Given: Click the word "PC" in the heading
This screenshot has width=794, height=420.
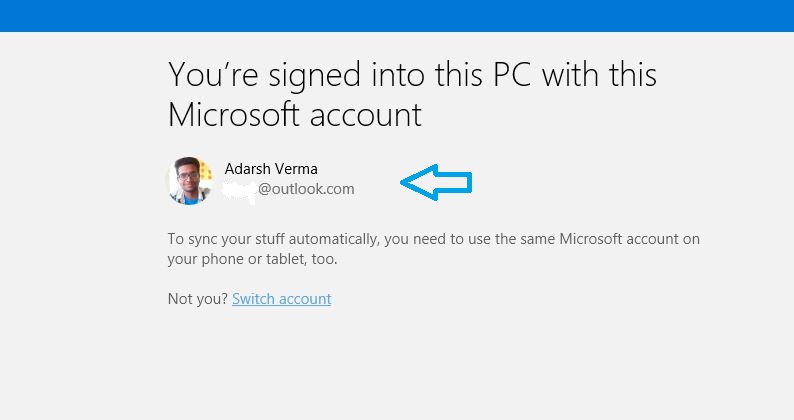Looking at the screenshot, I should coord(511,74).
